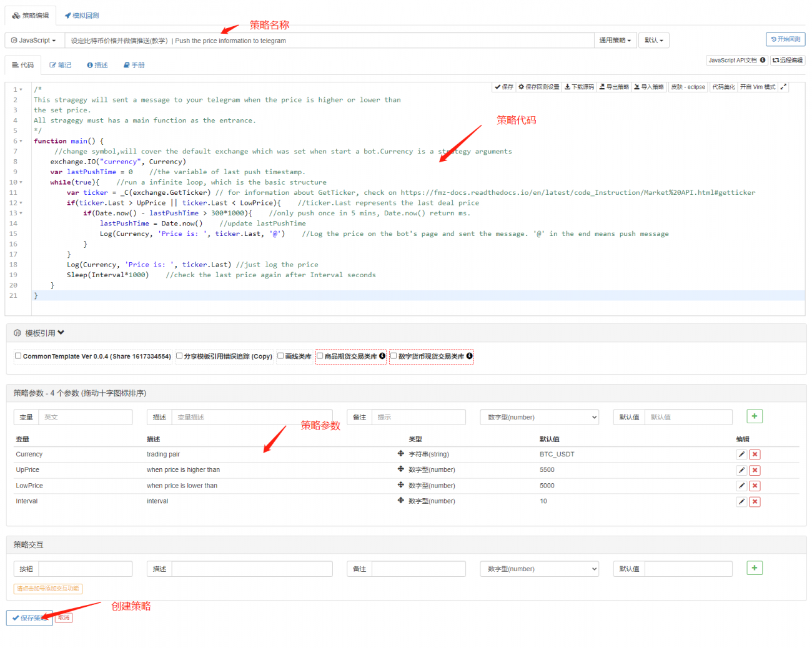The image size is (812, 648).
Task: Click the 保存策略 button
Action: click(29, 617)
